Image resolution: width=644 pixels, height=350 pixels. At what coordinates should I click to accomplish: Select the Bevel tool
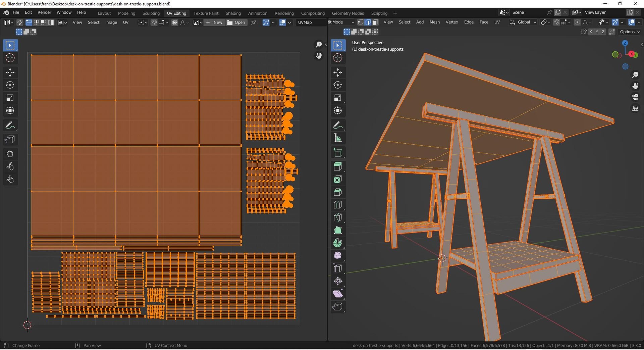pyautogui.click(x=338, y=192)
